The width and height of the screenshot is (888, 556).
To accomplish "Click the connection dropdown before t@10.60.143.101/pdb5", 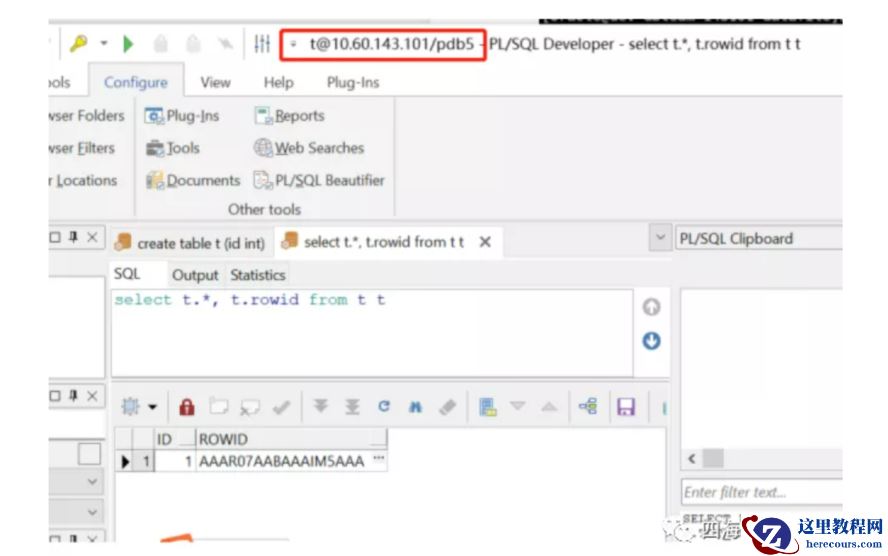I will point(293,44).
